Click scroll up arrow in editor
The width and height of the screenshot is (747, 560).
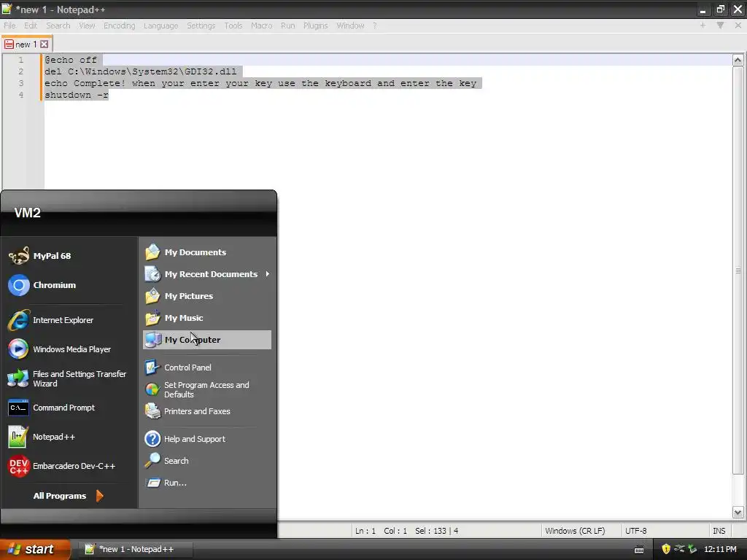738,60
